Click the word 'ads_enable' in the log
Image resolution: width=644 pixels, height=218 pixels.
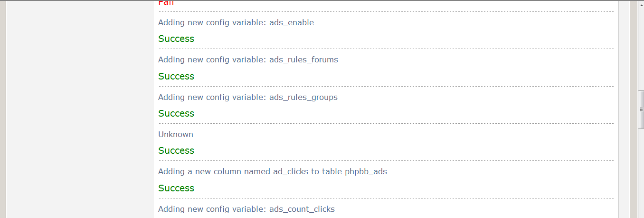[x=292, y=22]
